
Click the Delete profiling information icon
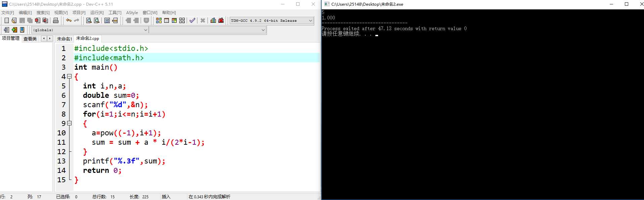(221, 20)
